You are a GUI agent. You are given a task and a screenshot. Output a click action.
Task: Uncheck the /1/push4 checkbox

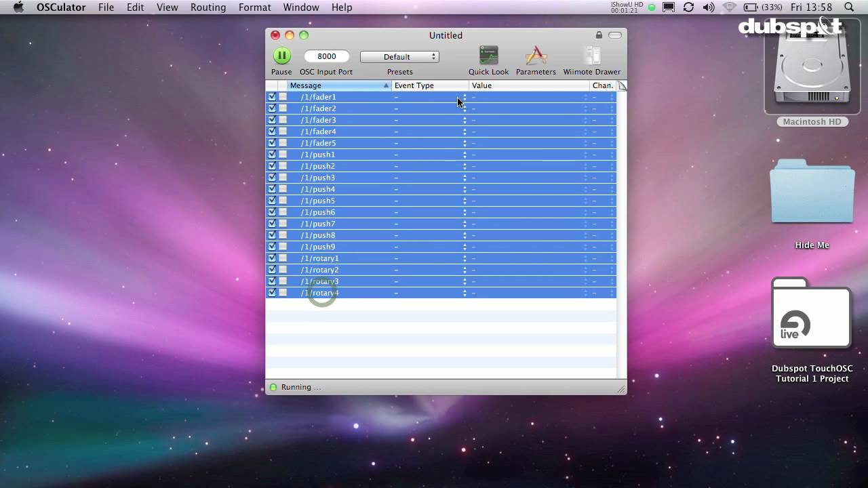(272, 189)
